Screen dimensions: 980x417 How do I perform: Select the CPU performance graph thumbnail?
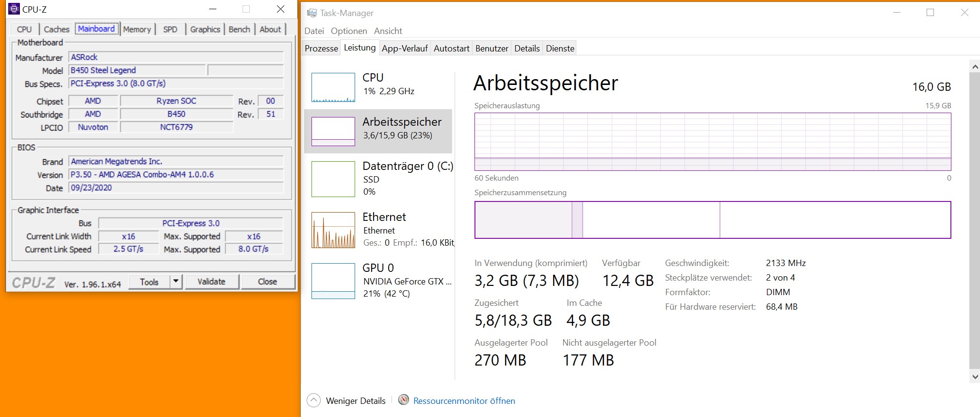coord(333,87)
